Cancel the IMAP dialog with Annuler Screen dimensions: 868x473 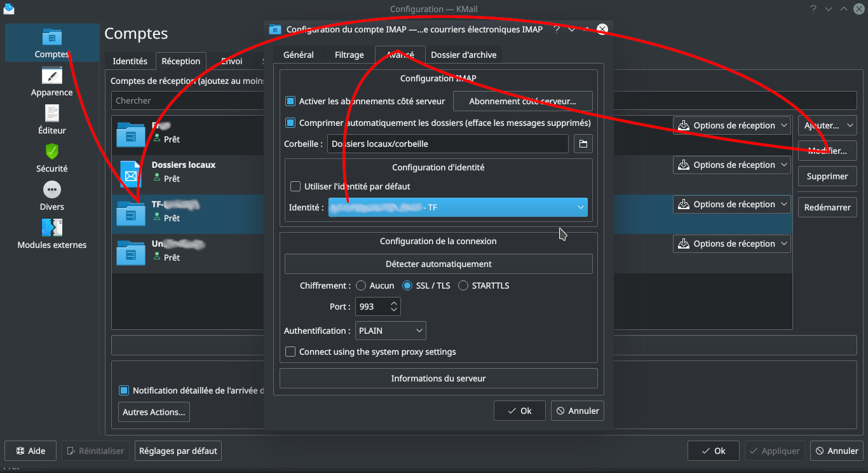coord(578,411)
